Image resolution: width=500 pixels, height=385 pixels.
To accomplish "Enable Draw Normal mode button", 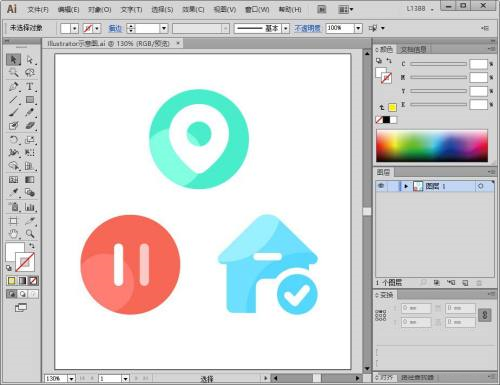I will pos(12,294).
